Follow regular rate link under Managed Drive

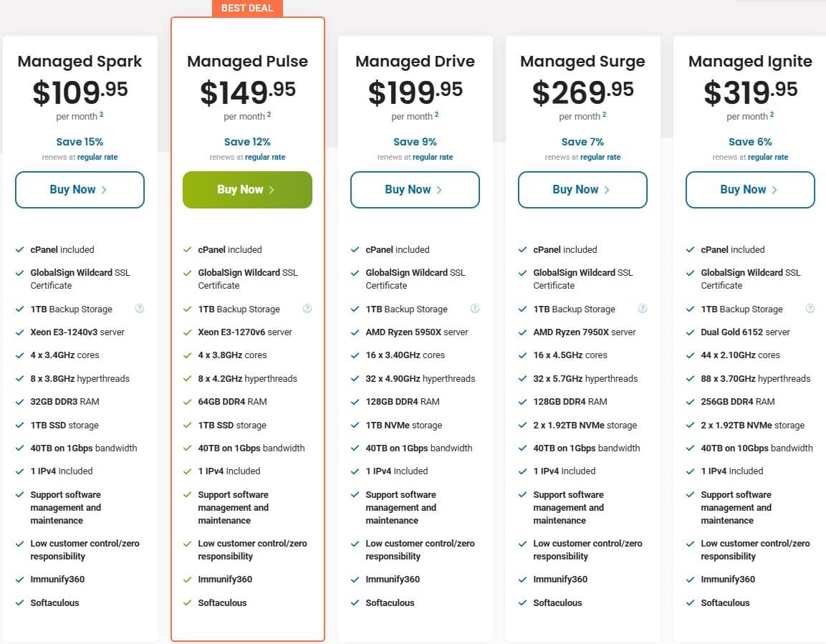tap(433, 157)
